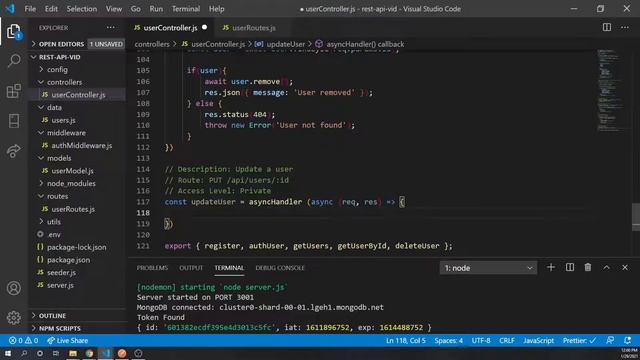Create a new terminal with plus icon
Screen dimensions: 640x360
pos(551,267)
